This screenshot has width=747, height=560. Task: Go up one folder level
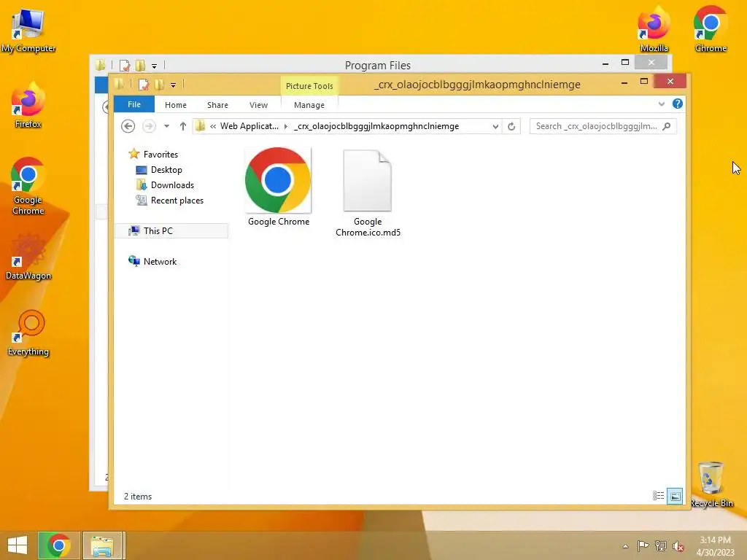[183, 126]
